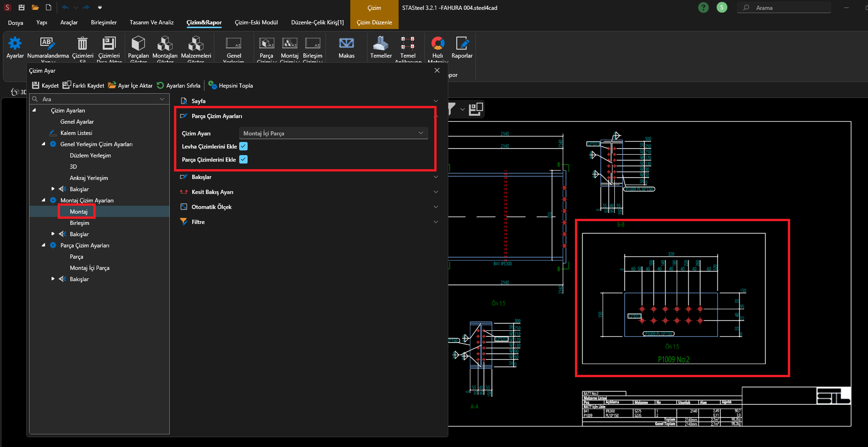Open the Çizim Ayarı dropdown

(x=333, y=134)
